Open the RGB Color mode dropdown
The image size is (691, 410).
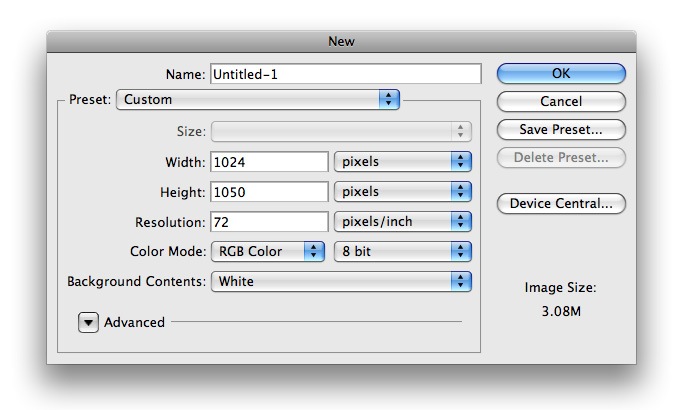pyautogui.click(x=268, y=251)
